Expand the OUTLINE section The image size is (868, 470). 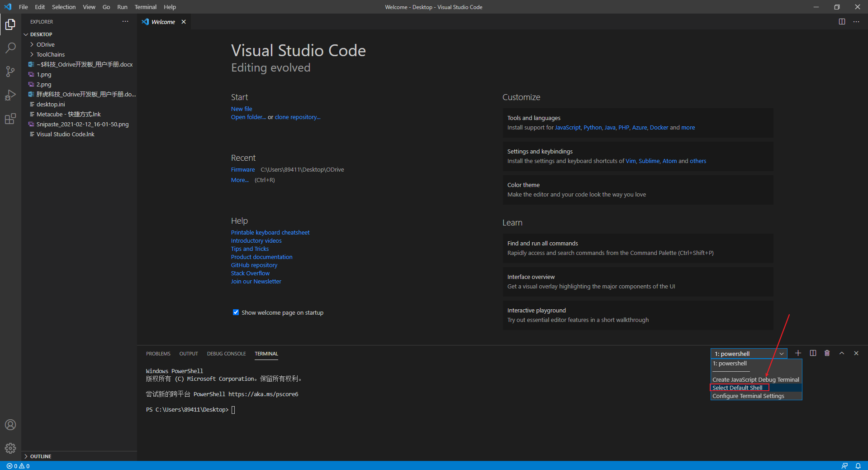point(79,456)
